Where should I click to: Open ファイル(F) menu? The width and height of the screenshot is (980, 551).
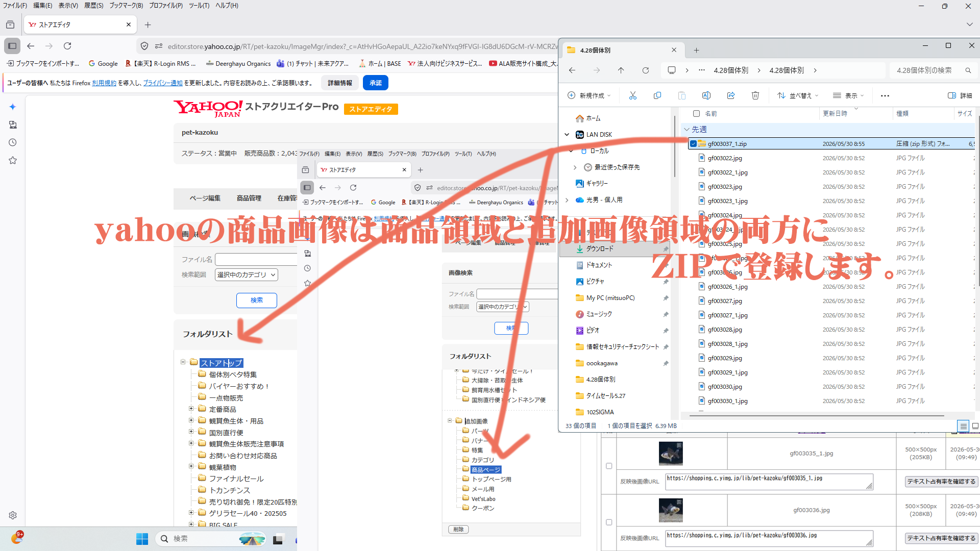click(x=15, y=6)
